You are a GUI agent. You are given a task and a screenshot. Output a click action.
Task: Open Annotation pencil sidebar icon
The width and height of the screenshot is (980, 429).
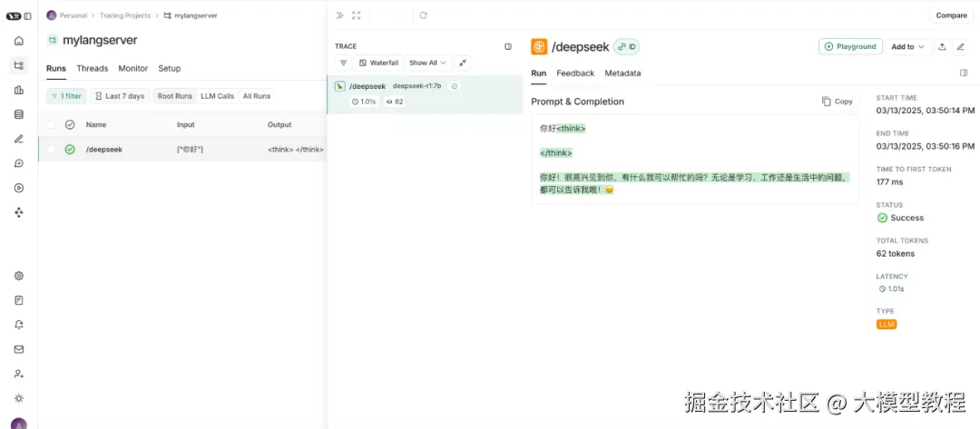(x=19, y=139)
